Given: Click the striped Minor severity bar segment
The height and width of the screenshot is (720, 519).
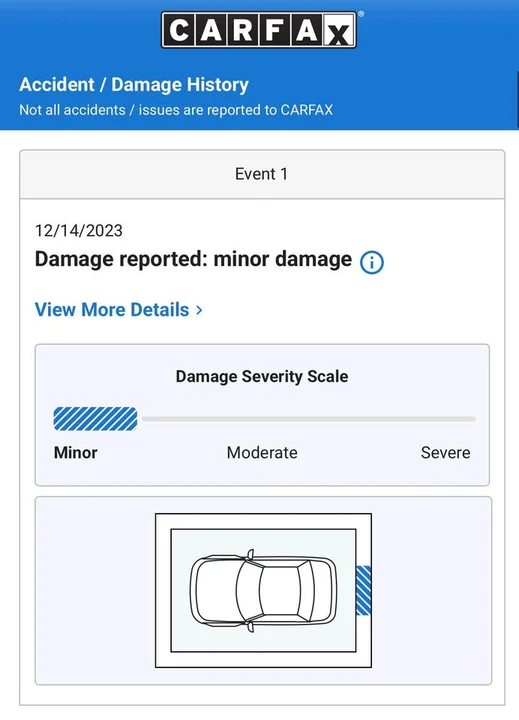Looking at the screenshot, I should [x=95, y=419].
